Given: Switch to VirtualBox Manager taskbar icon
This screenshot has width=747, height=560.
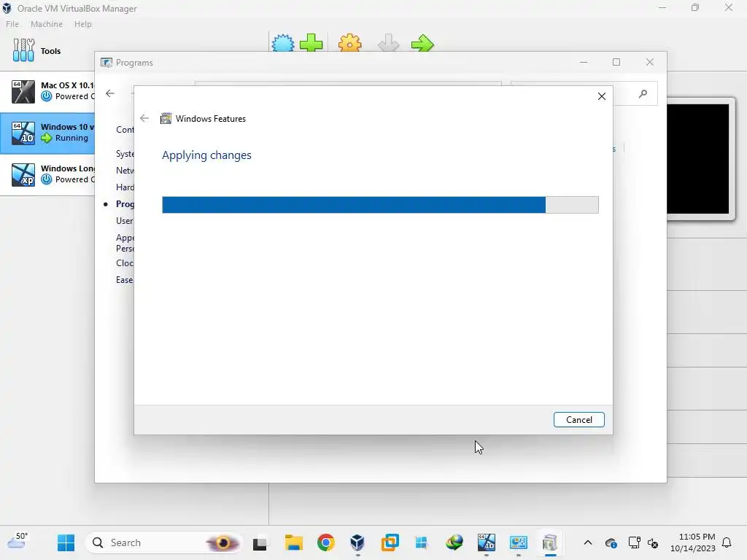Looking at the screenshot, I should (357, 542).
